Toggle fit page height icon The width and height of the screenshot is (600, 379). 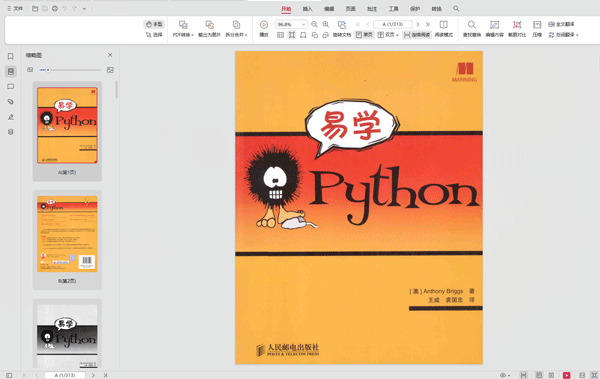(292, 35)
